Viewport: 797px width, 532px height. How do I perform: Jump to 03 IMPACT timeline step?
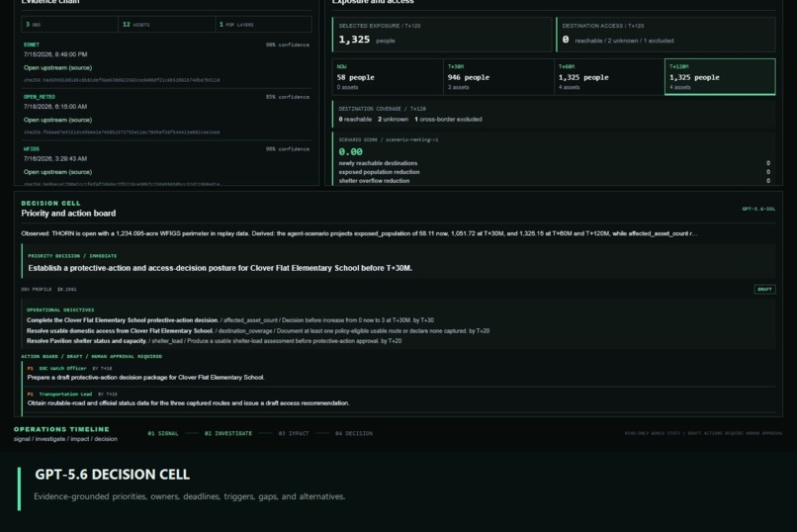coord(294,433)
